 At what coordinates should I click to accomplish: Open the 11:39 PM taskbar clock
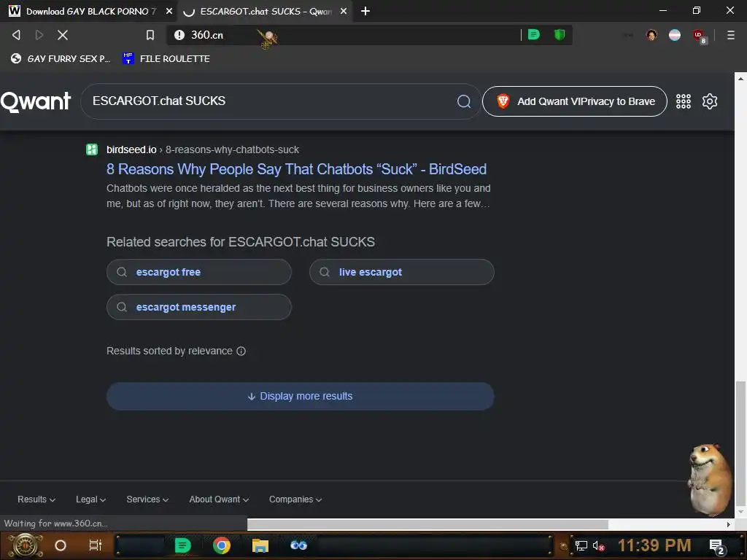(654, 545)
